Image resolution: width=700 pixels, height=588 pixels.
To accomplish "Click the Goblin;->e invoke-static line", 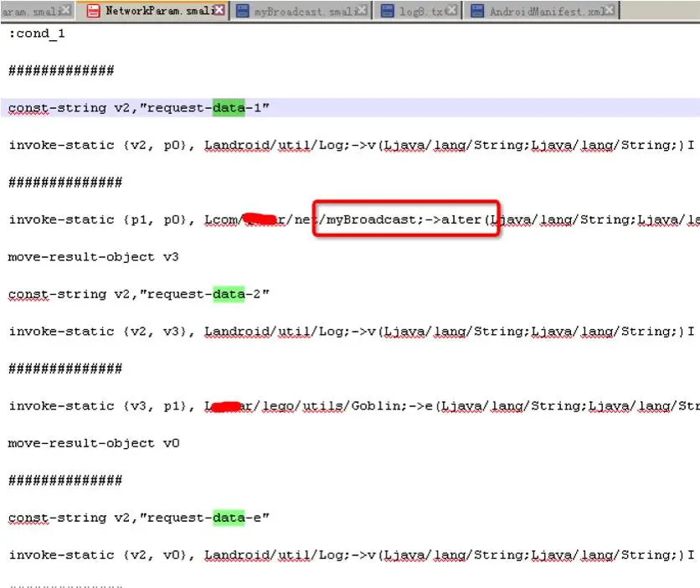I will pos(354,406).
